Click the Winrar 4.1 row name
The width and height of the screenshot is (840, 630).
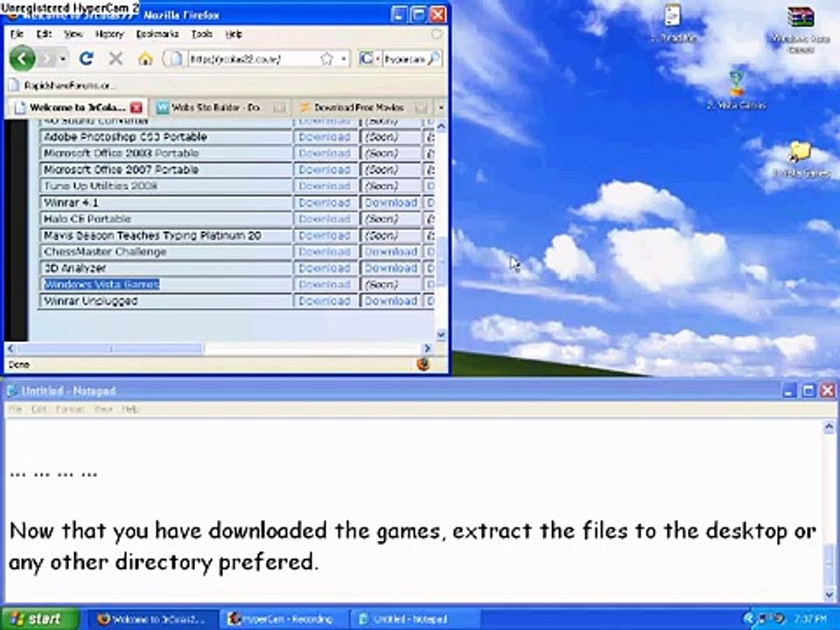(71, 203)
